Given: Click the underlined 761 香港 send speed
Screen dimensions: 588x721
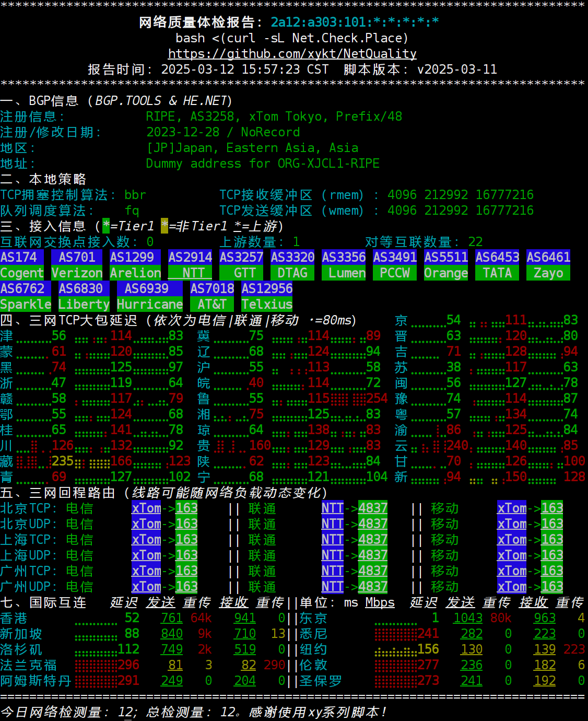Looking at the screenshot, I should tap(171, 618).
